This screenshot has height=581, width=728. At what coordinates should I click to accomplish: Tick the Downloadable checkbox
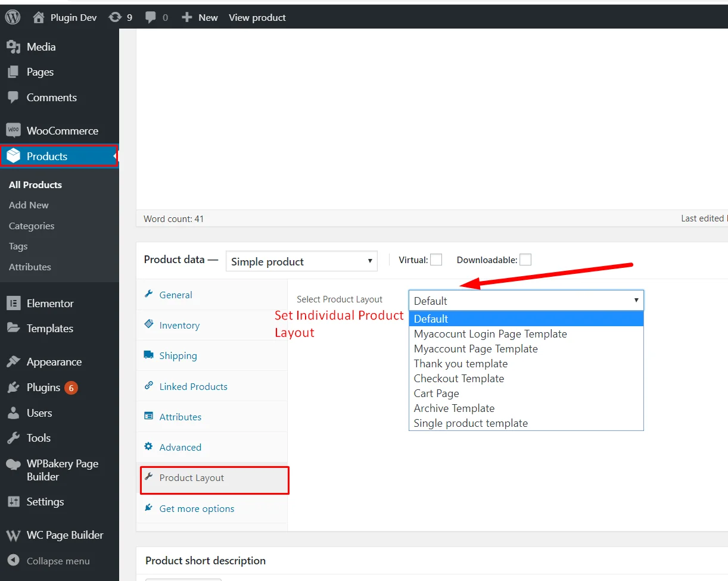click(x=525, y=260)
